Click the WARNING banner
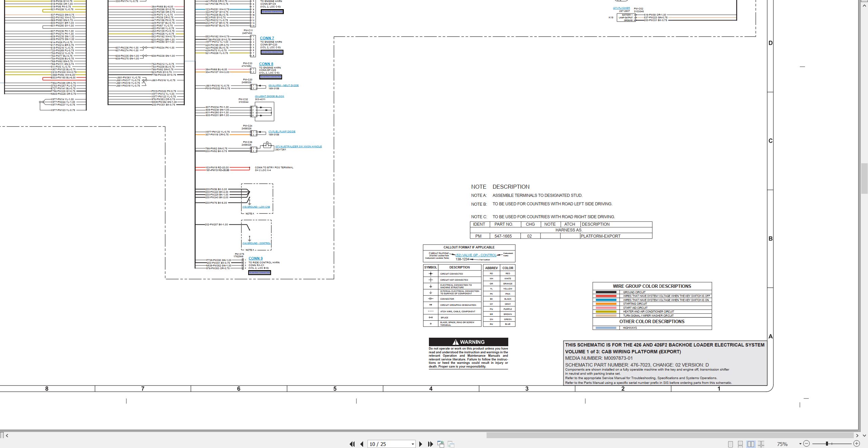This screenshot has width=868, height=448. click(468, 342)
